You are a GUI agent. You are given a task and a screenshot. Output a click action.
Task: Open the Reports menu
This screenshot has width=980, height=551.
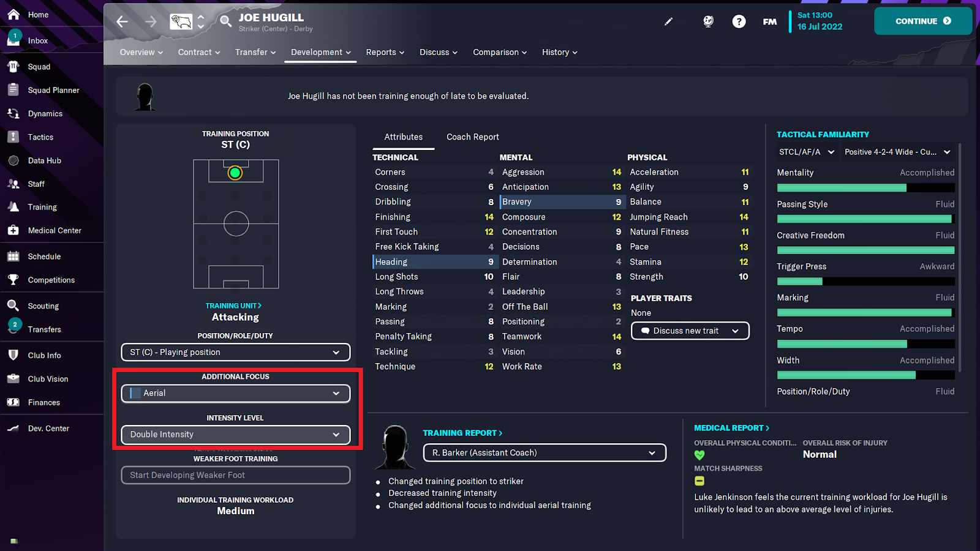point(385,52)
